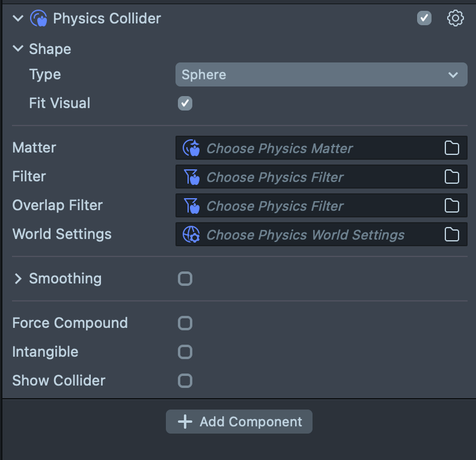This screenshot has height=460, width=476.
Task: Open the Shape Type dropdown showing Sphere
Action: (321, 75)
